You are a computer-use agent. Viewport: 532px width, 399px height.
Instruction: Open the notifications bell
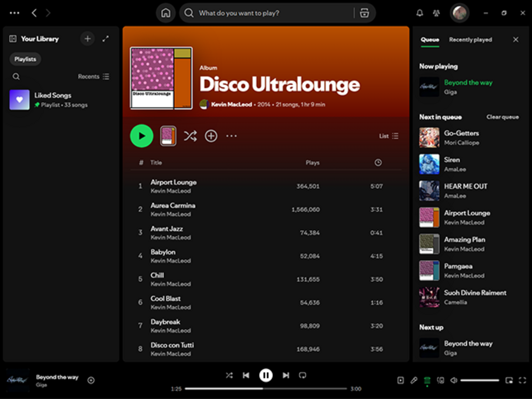tap(420, 13)
